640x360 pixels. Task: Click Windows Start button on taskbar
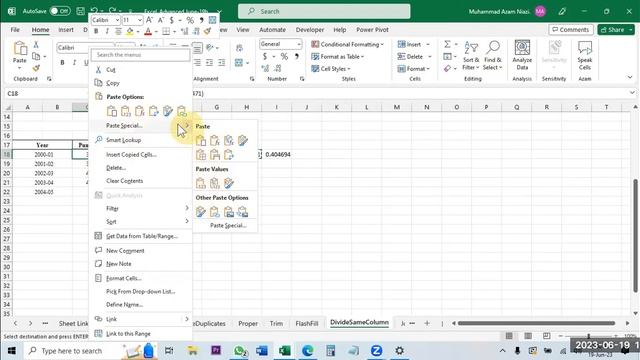point(11,351)
